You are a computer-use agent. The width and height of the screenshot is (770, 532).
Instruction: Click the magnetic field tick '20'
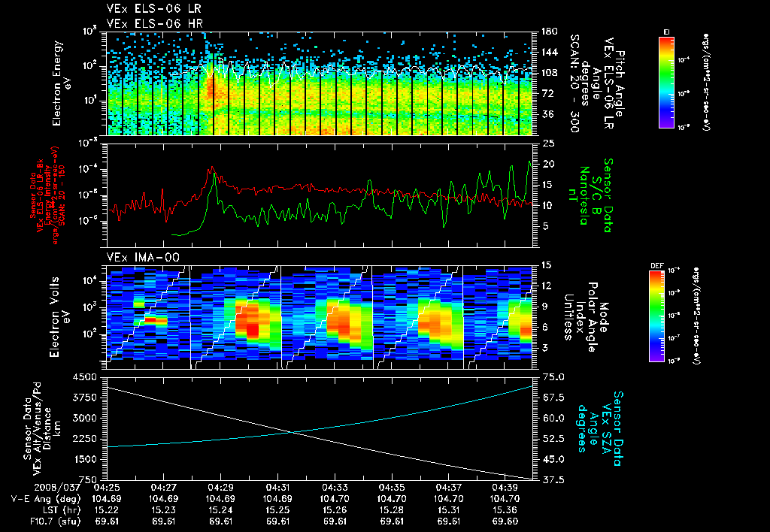pyautogui.click(x=548, y=164)
